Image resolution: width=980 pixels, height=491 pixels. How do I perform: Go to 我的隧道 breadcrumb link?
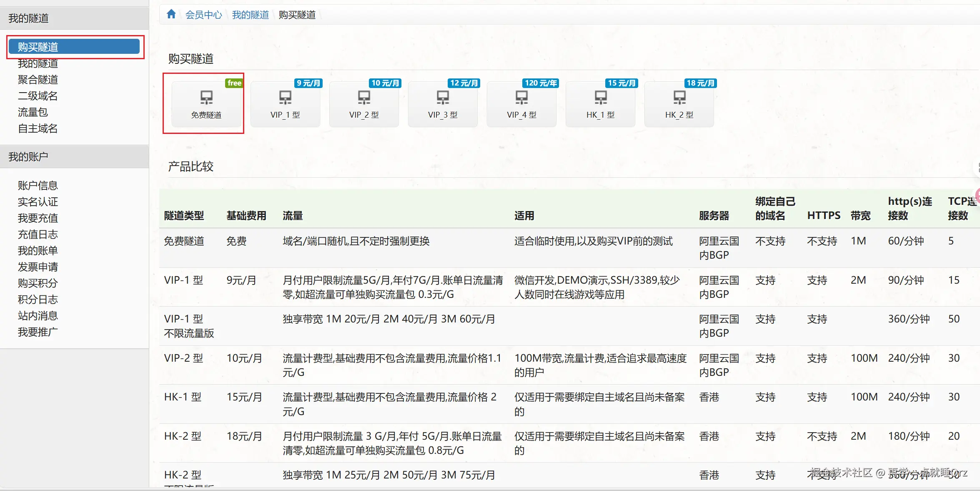(x=250, y=15)
